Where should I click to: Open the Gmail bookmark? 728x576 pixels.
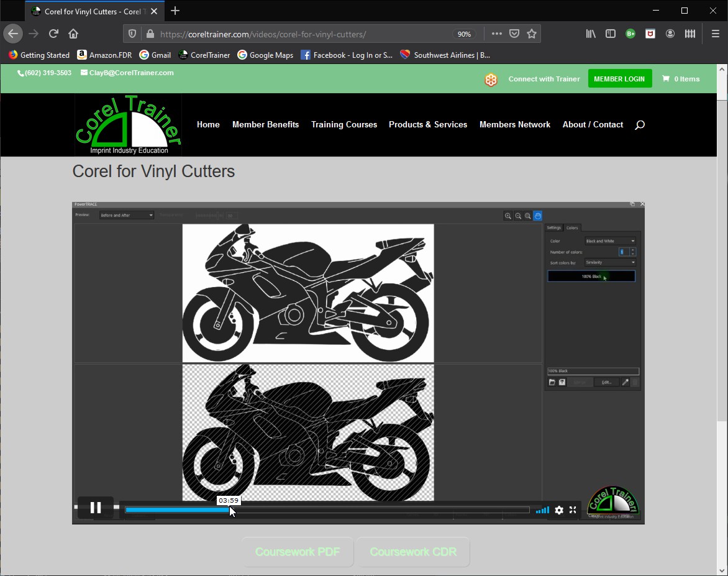coord(155,55)
